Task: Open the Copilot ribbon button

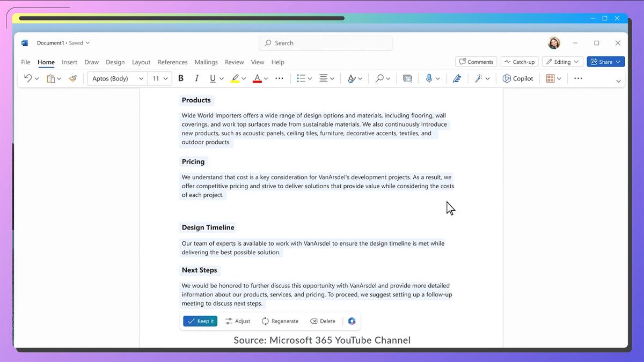Action: click(x=518, y=78)
